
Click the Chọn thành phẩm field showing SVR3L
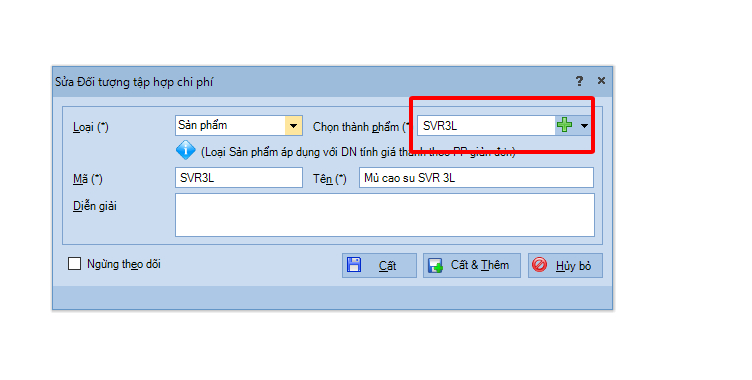(486, 126)
